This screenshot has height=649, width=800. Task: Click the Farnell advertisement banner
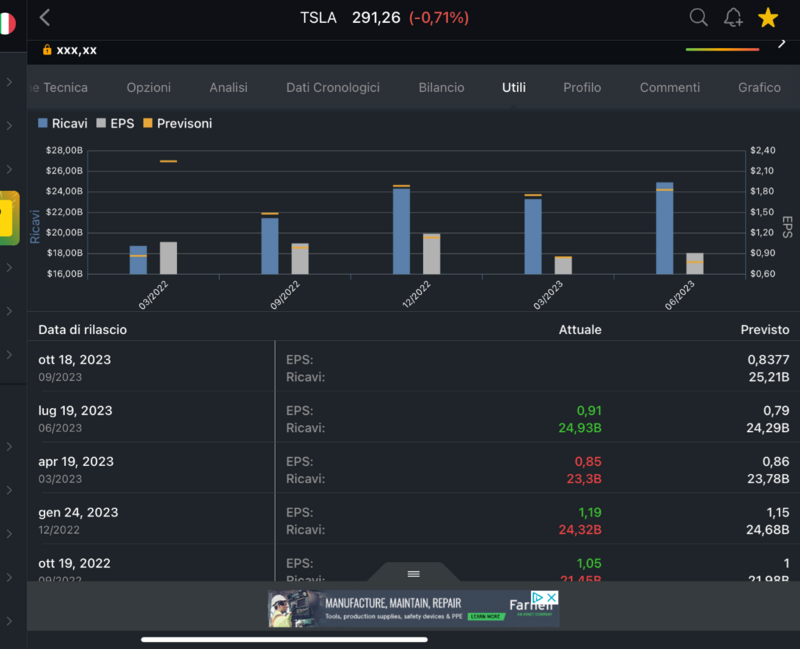click(x=400, y=609)
